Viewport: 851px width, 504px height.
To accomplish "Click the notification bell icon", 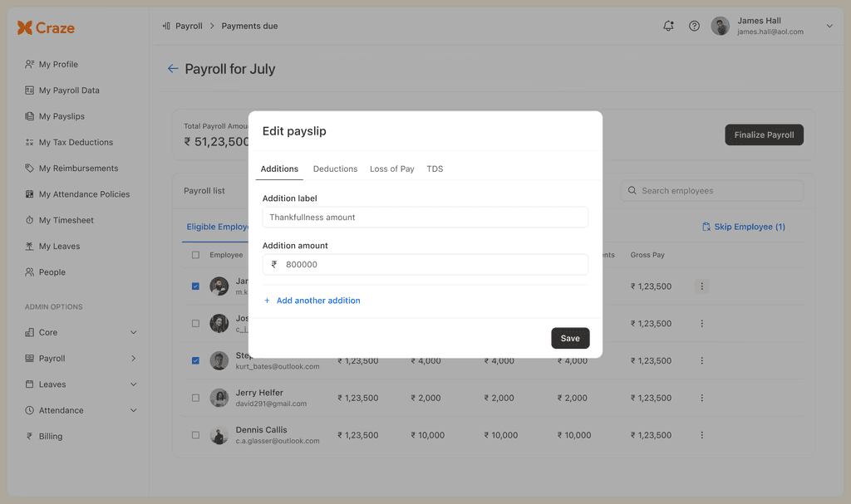I will point(668,26).
